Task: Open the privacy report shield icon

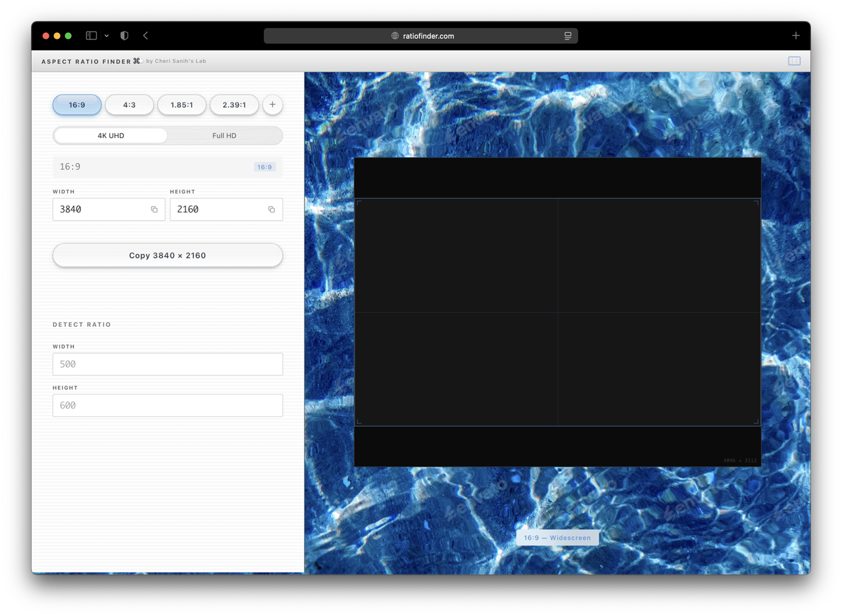Action: tap(124, 36)
